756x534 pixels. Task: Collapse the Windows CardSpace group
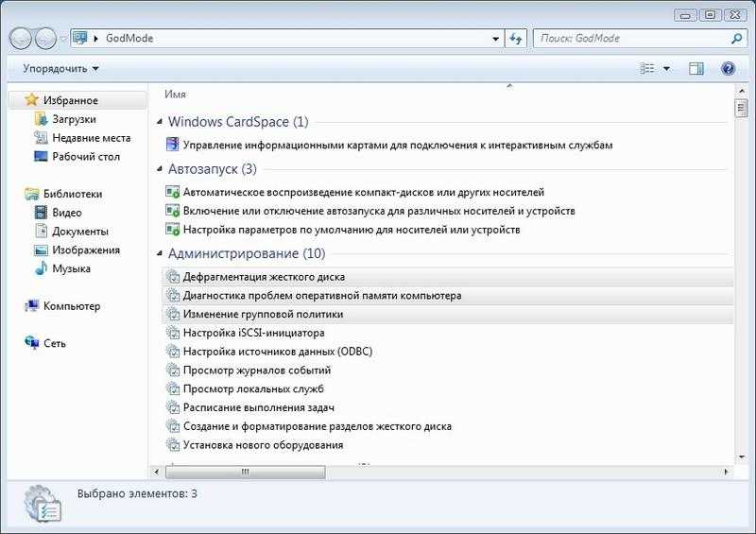tap(160, 122)
